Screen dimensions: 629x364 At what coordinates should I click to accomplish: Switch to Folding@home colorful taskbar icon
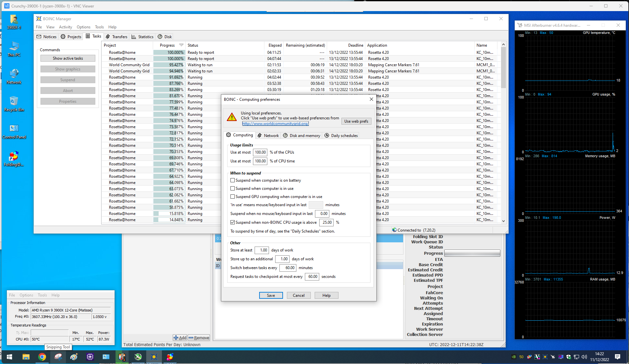170,357
